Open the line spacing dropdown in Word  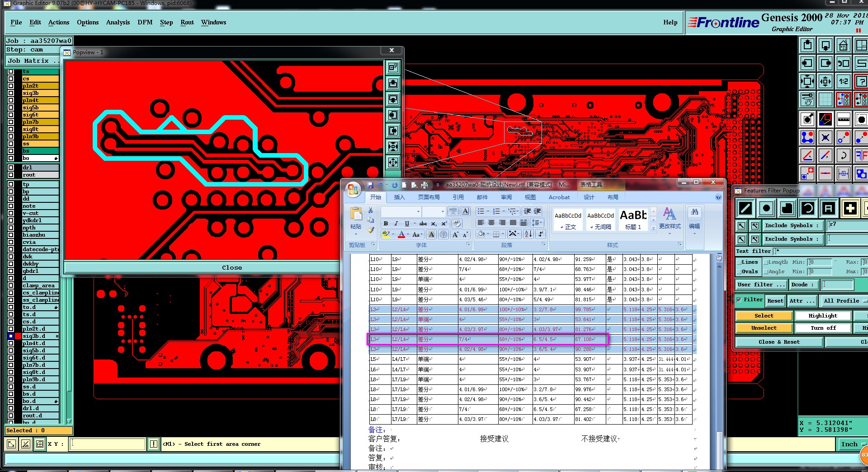pos(537,223)
